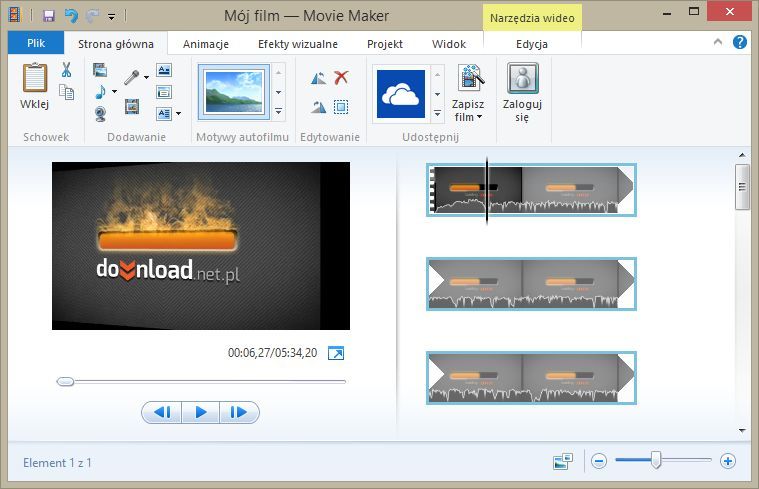The image size is (759, 489).
Task: Open the Plik menu
Action: (x=36, y=43)
